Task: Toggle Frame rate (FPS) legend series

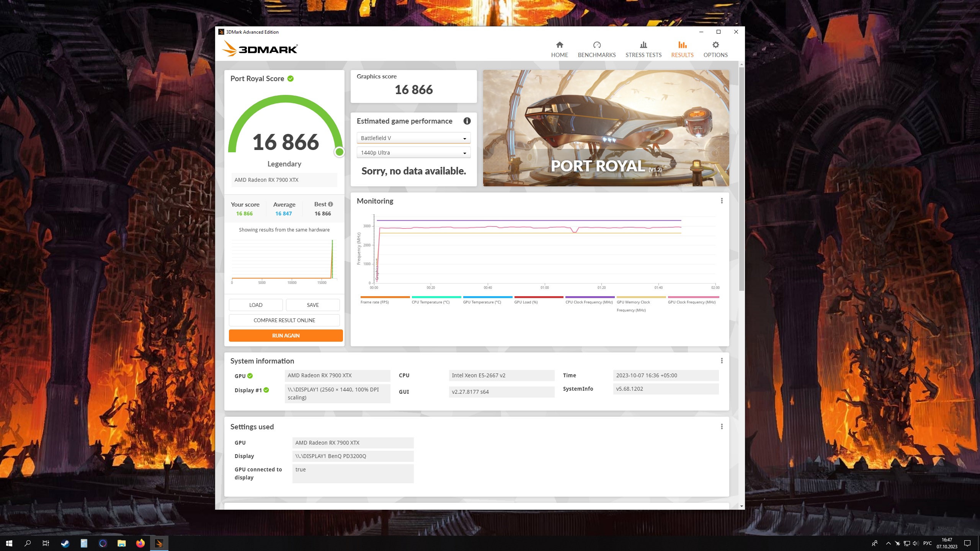Action: click(x=374, y=302)
